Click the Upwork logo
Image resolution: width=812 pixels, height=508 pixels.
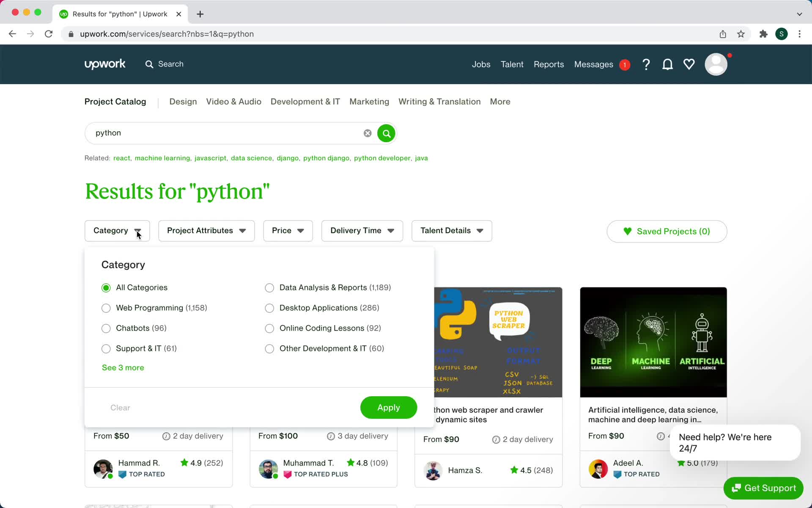click(105, 64)
